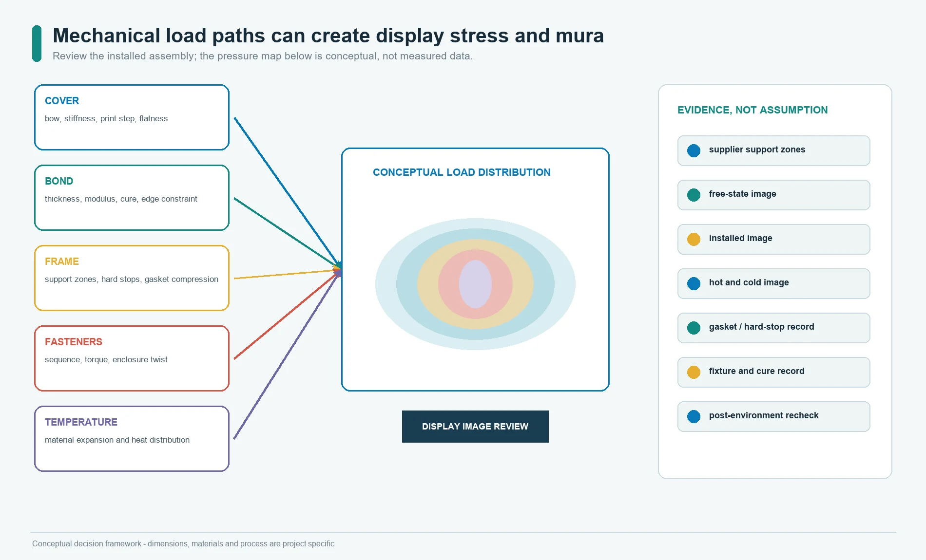
Task: Click the 'EVIDENCE, NOT ASSUMPTION' heading
Action: pyautogui.click(x=752, y=110)
